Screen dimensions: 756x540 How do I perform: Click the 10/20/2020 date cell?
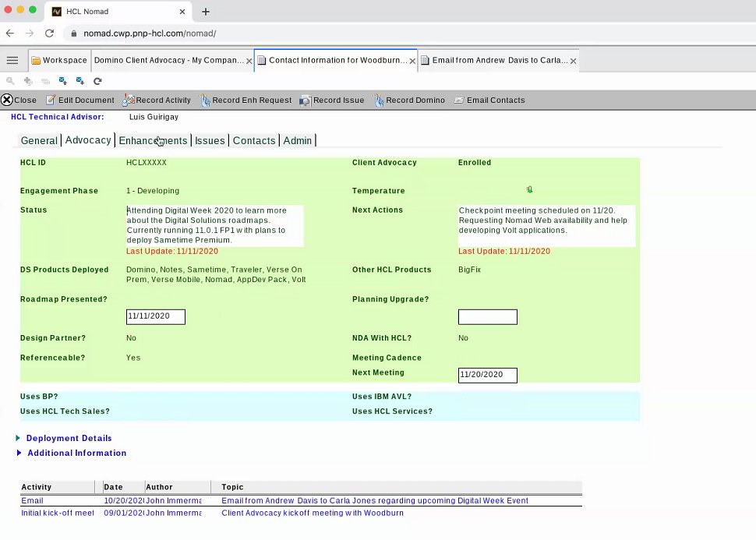click(124, 501)
